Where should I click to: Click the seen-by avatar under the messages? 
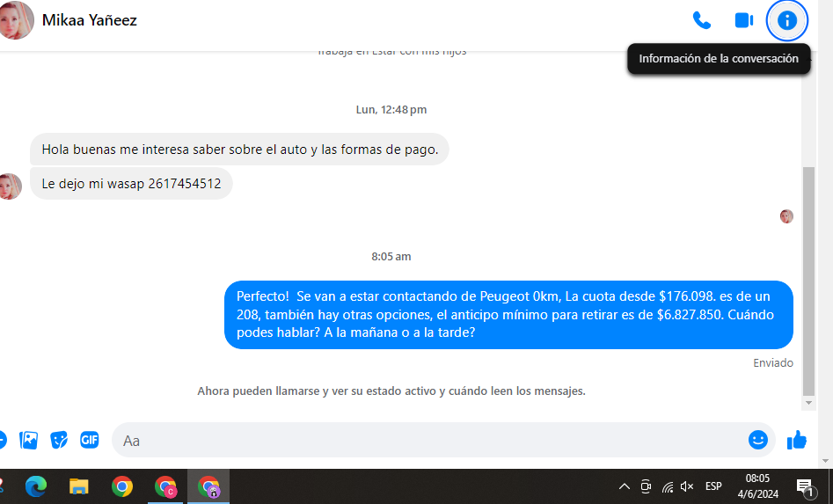coord(786,216)
